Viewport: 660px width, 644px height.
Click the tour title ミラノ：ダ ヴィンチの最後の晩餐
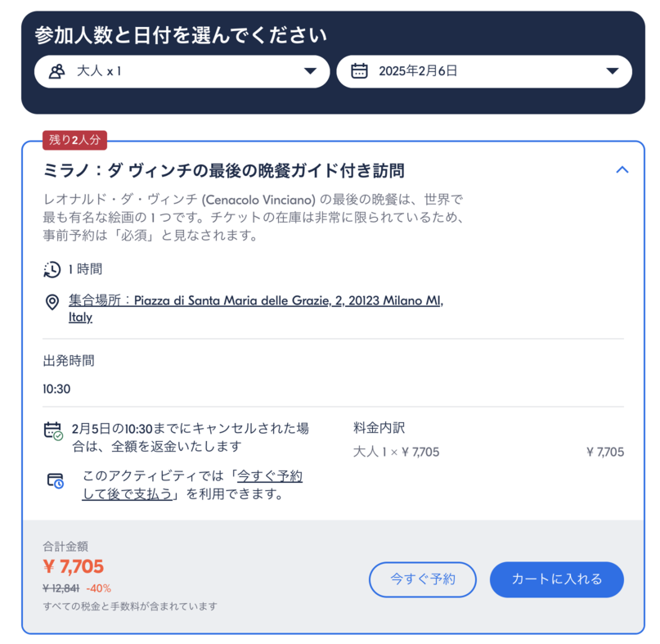(x=223, y=170)
